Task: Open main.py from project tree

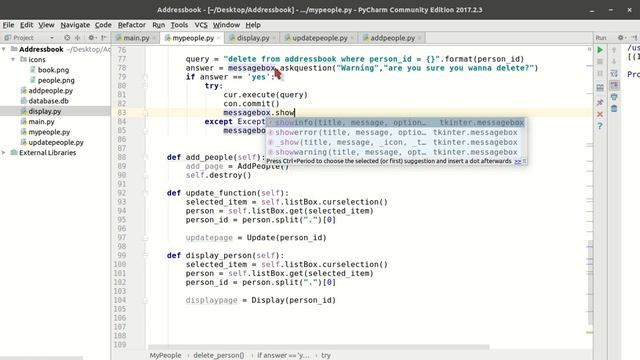Action: pyautogui.click(x=41, y=122)
